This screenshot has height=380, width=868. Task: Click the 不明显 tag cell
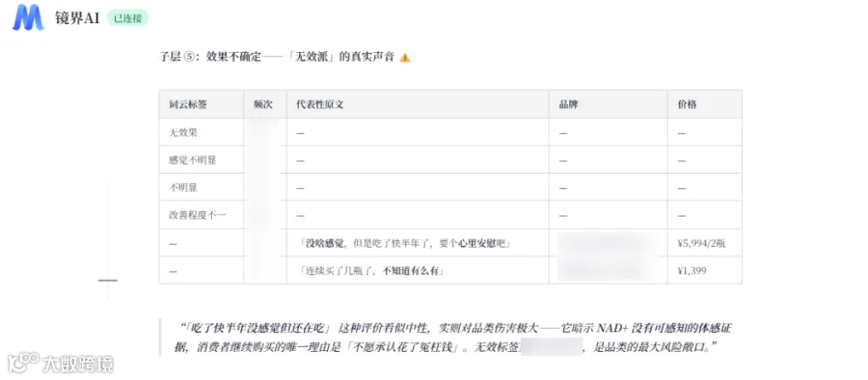pos(202,187)
